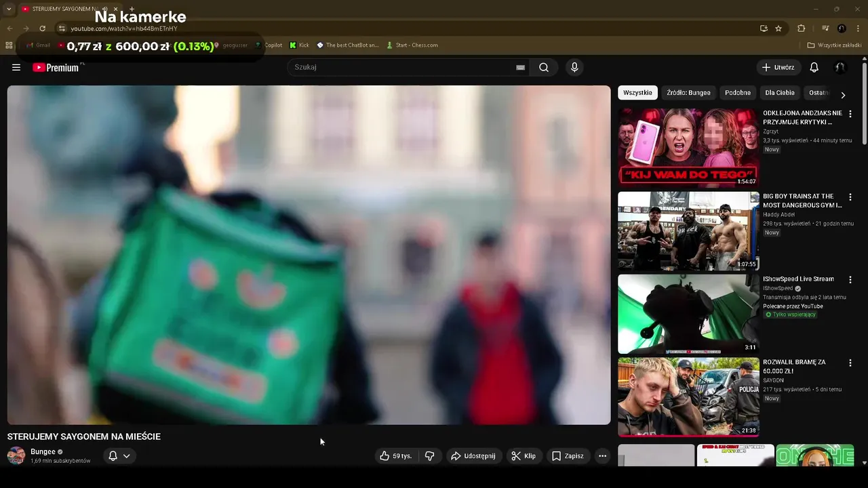Click the Klip scissors button
Viewport: 868px width, 488px height.
tap(524, 456)
